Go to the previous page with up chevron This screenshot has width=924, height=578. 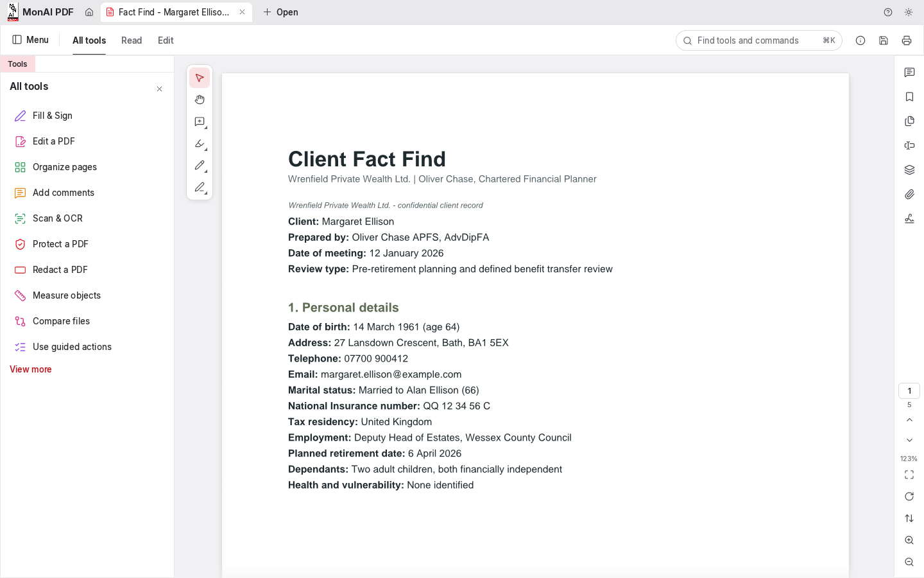tap(909, 420)
